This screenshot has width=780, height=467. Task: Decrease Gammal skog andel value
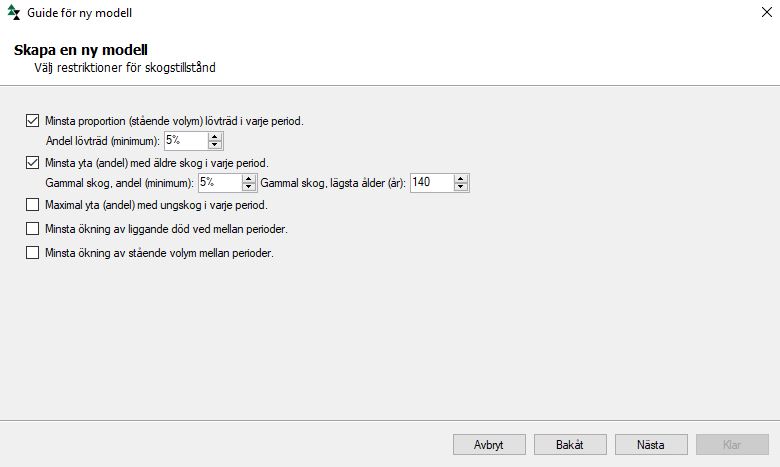248,188
